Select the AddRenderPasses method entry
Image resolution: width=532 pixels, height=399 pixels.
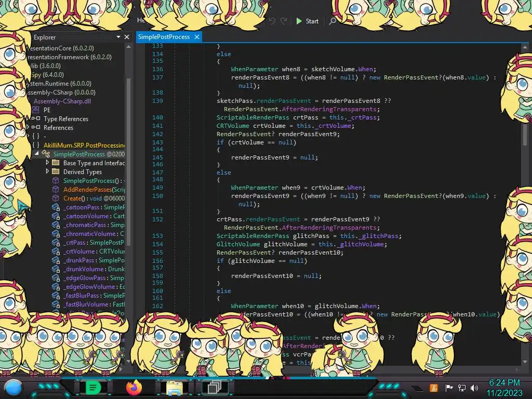[94, 189]
